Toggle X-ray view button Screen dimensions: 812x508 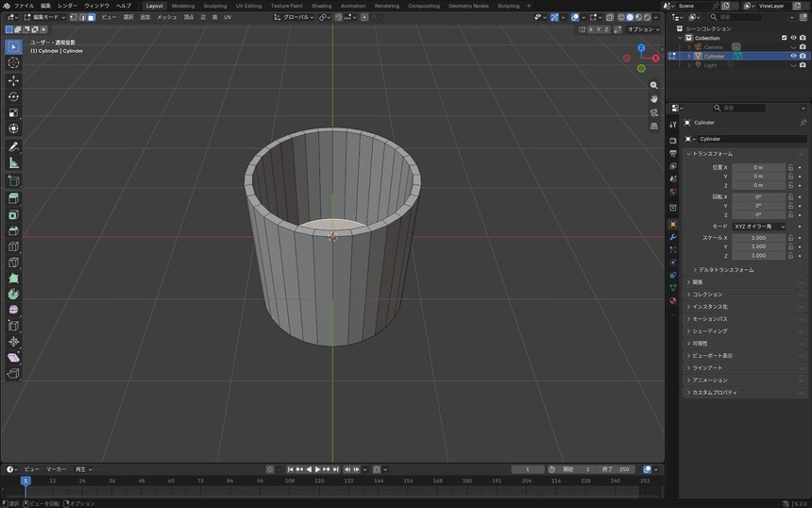[x=610, y=17]
